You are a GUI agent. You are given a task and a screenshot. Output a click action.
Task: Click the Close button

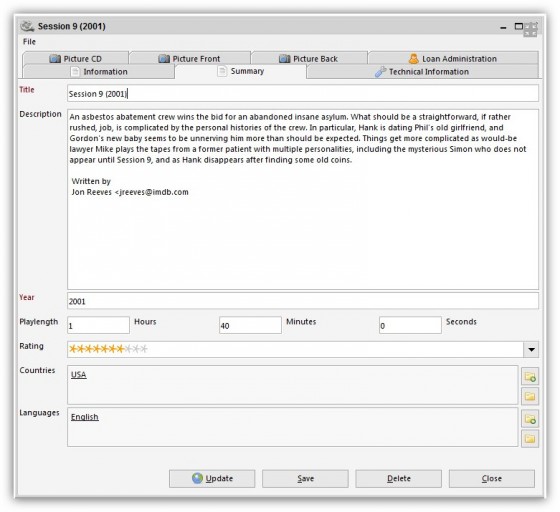[x=492, y=478]
